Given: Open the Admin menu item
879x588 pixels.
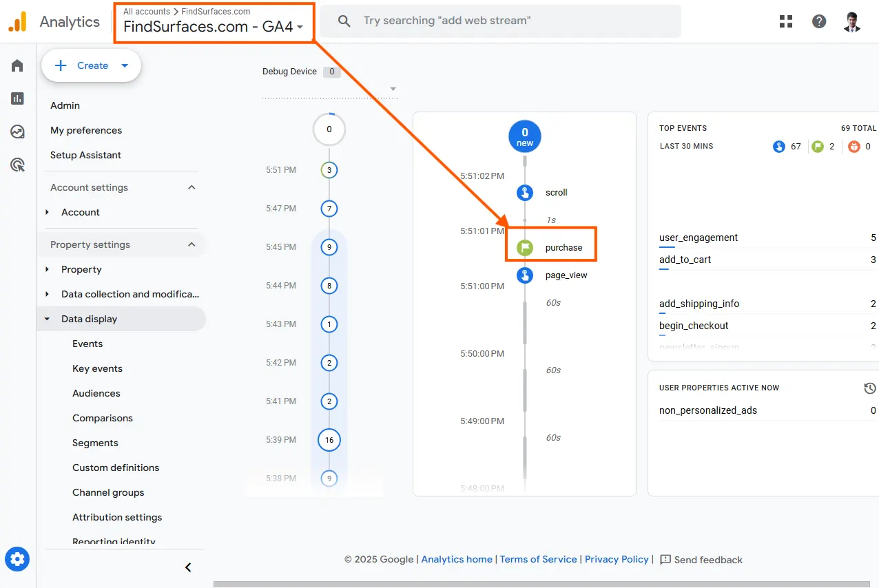Looking at the screenshot, I should (x=65, y=105).
